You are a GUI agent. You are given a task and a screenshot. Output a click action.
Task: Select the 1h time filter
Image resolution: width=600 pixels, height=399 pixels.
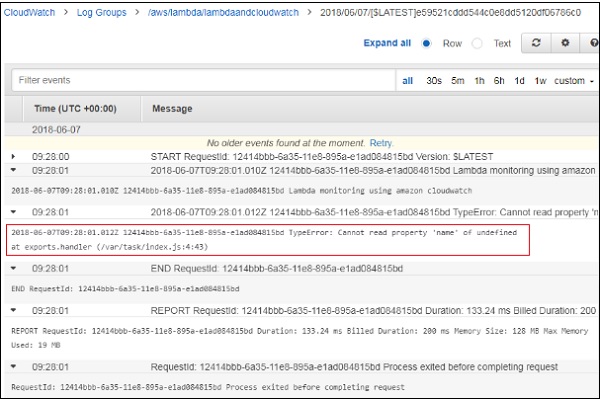tap(479, 81)
